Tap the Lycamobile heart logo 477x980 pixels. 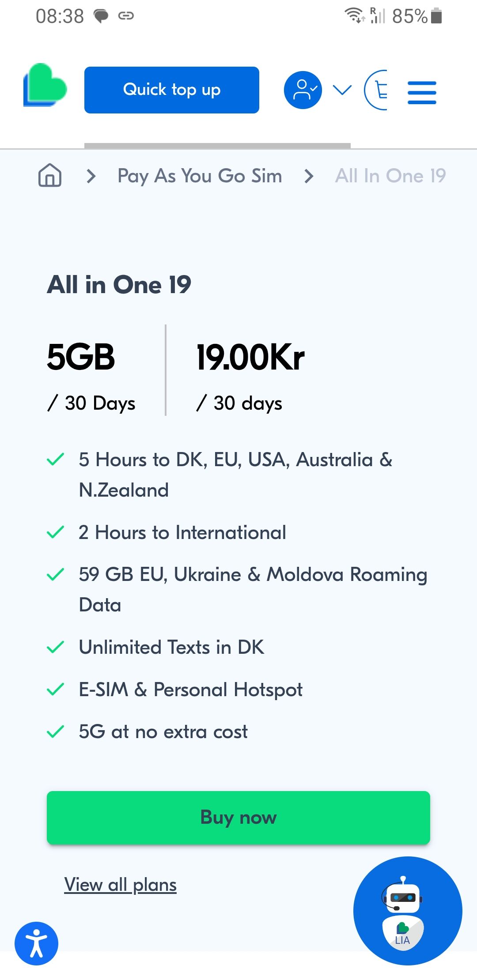tap(45, 86)
